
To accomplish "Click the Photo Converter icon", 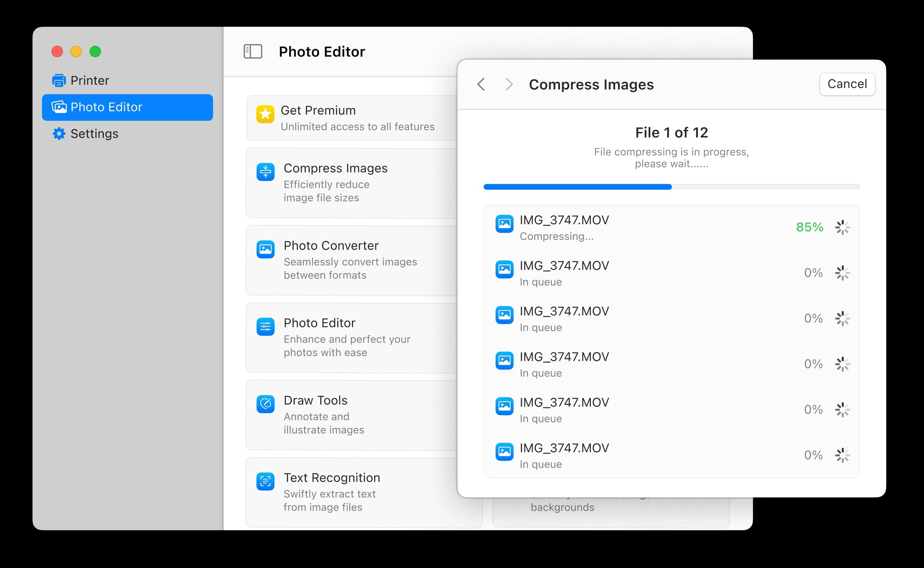I will 266,249.
